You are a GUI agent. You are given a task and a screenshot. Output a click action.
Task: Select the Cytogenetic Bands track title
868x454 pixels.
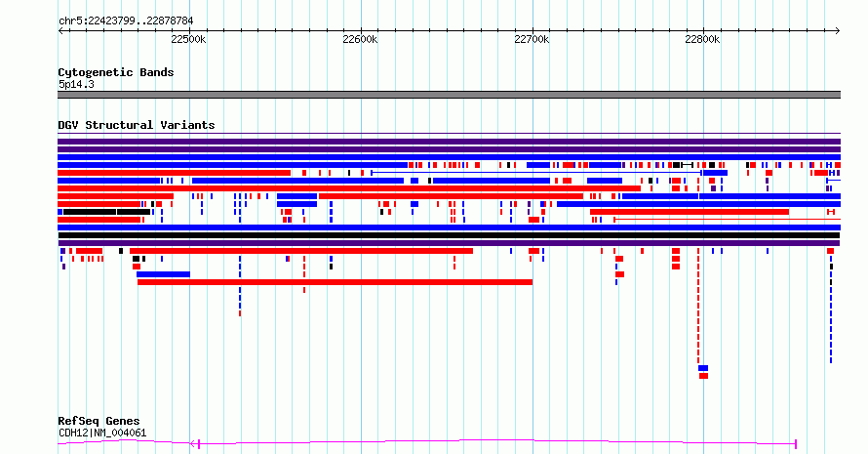point(116,72)
